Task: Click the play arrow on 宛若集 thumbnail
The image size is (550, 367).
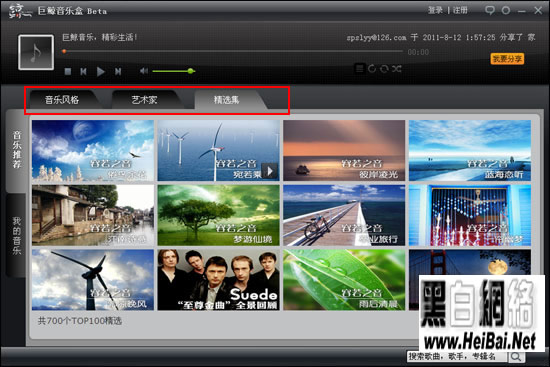Action: pos(270,171)
